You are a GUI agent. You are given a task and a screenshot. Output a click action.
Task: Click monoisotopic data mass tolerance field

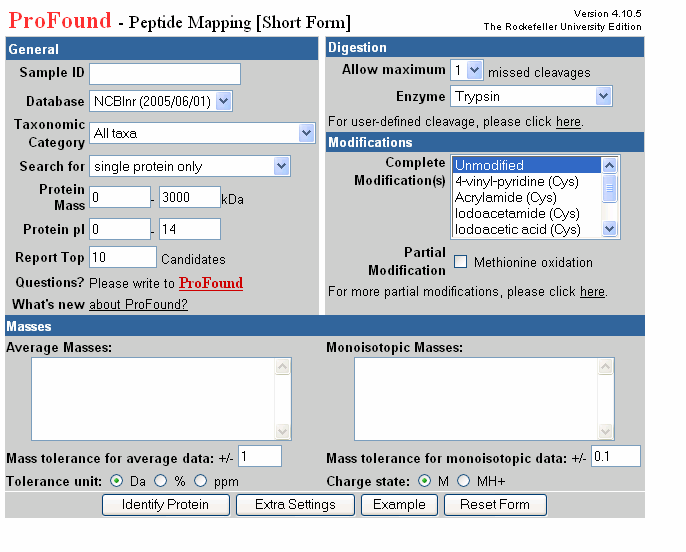pyautogui.click(x=616, y=457)
